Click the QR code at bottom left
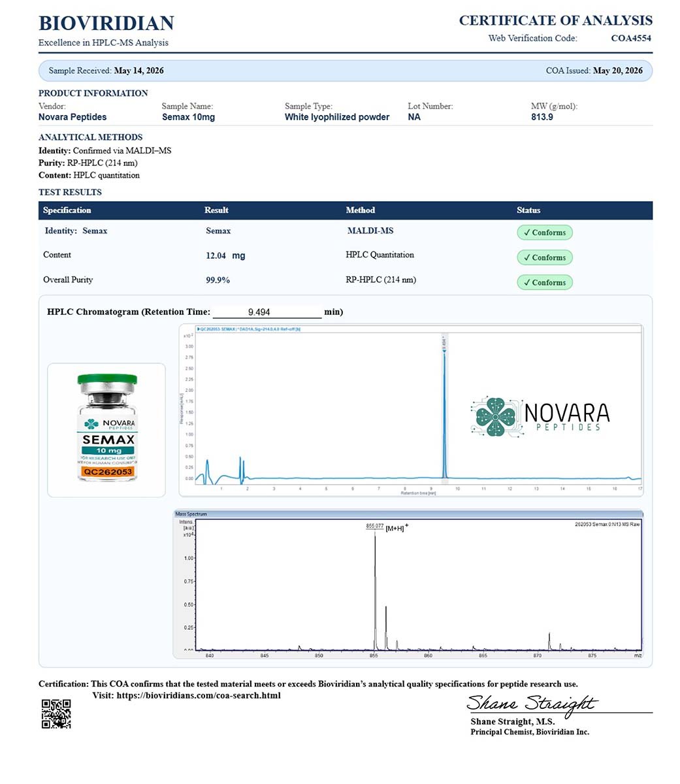The image size is (680, 784). coord(56,713)
